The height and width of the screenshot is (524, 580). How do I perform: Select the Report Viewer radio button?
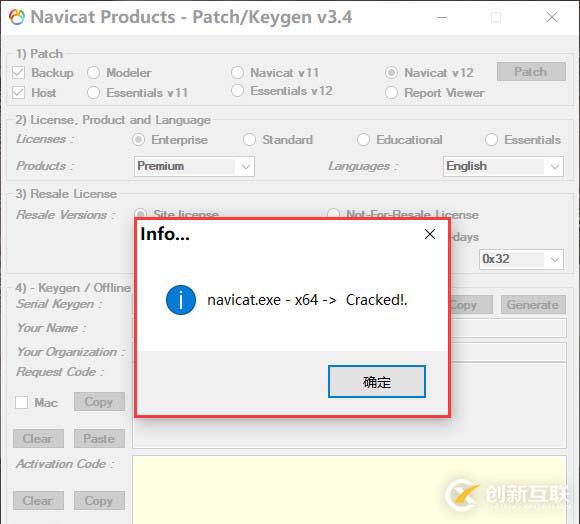(x=391, y=92)
